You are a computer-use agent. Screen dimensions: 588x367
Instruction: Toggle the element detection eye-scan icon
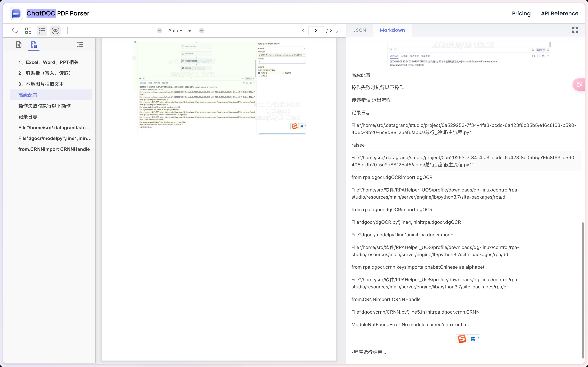pos(56,31)
